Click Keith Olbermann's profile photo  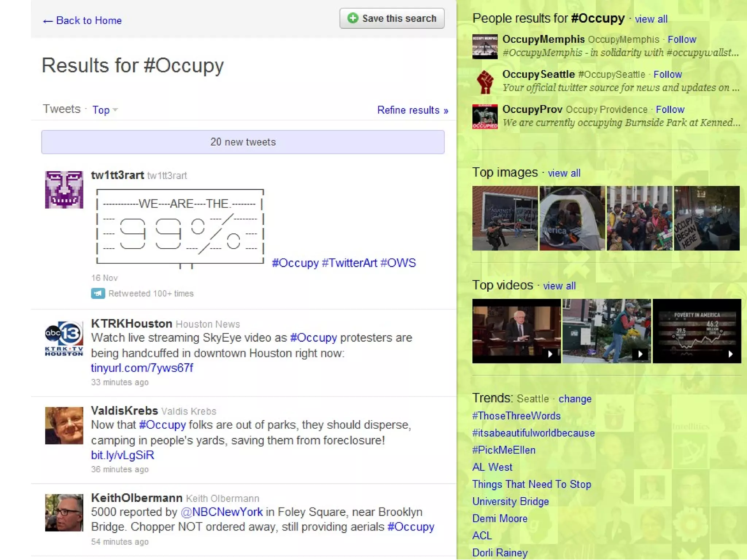[64, 512]
